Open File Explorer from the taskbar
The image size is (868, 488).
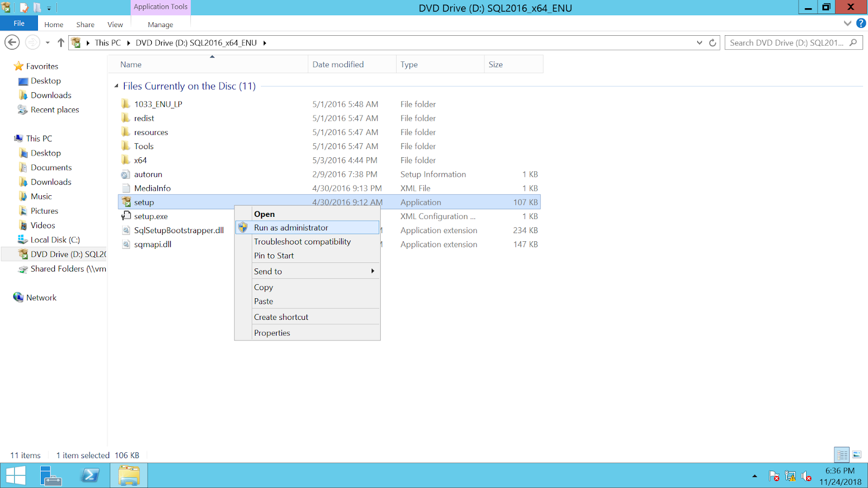(128, 475)
